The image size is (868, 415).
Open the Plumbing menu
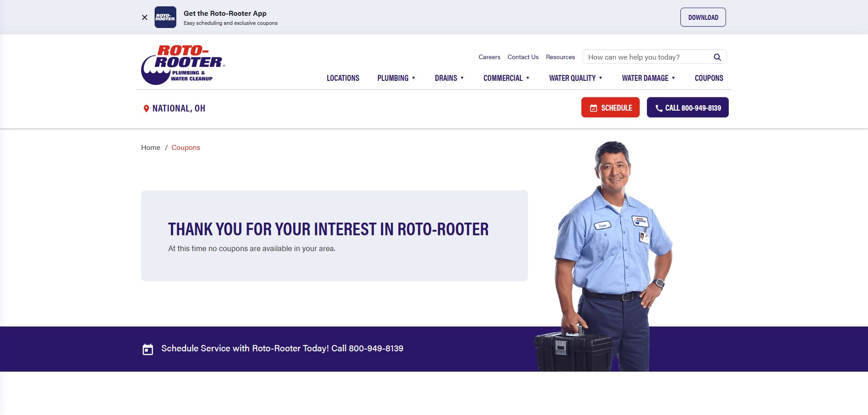click(393, 78)
